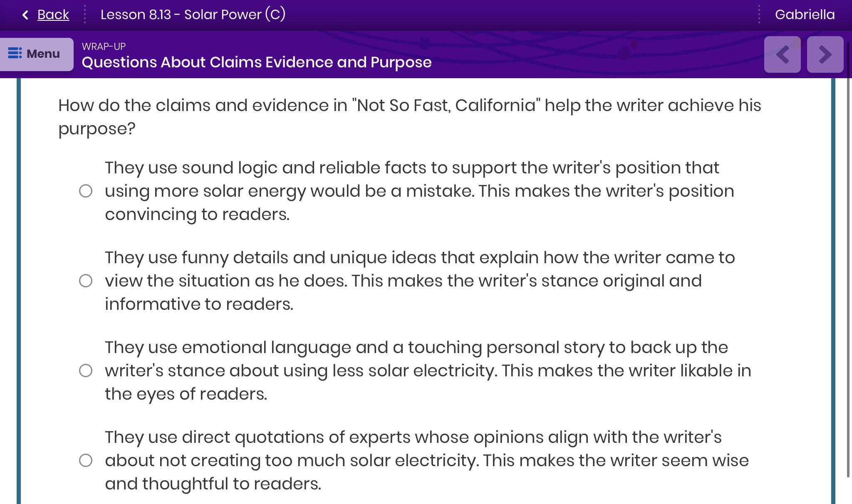Click the WRAP-UP section label
The image size is (852, 504).
tap(104, 47)
